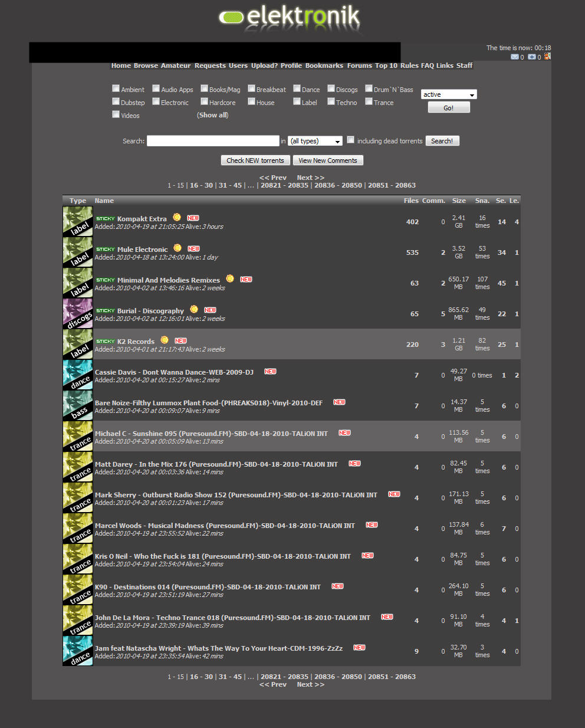Viewport: 585px width, 728px height.
Task: Click the Search! button
Action: [x=442, y=141]
